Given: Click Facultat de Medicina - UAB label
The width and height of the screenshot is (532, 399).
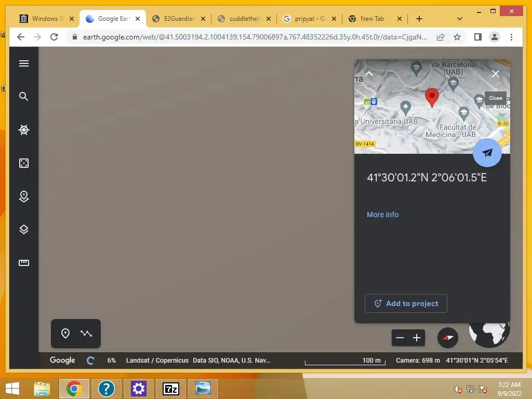Looking at the screenshot, I should [450, 131].
